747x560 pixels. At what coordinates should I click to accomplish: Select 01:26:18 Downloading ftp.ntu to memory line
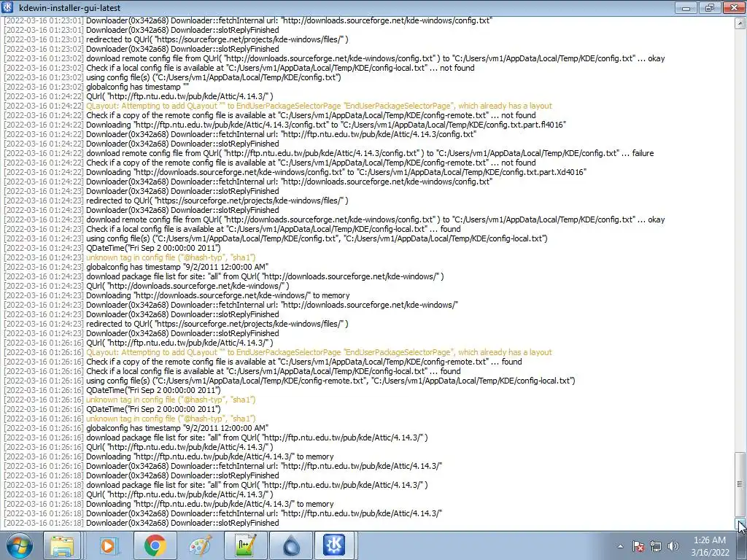click(169, 504)
